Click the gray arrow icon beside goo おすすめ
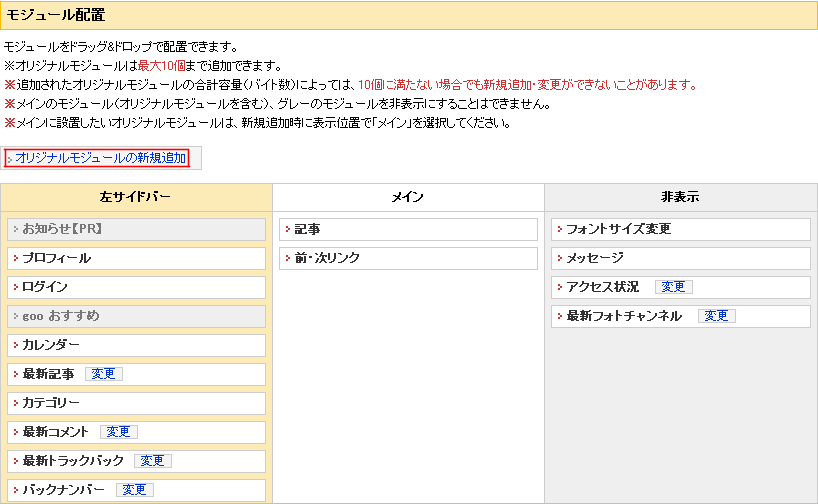The height and width of the screenshot is (504, 818). point(16,316)
